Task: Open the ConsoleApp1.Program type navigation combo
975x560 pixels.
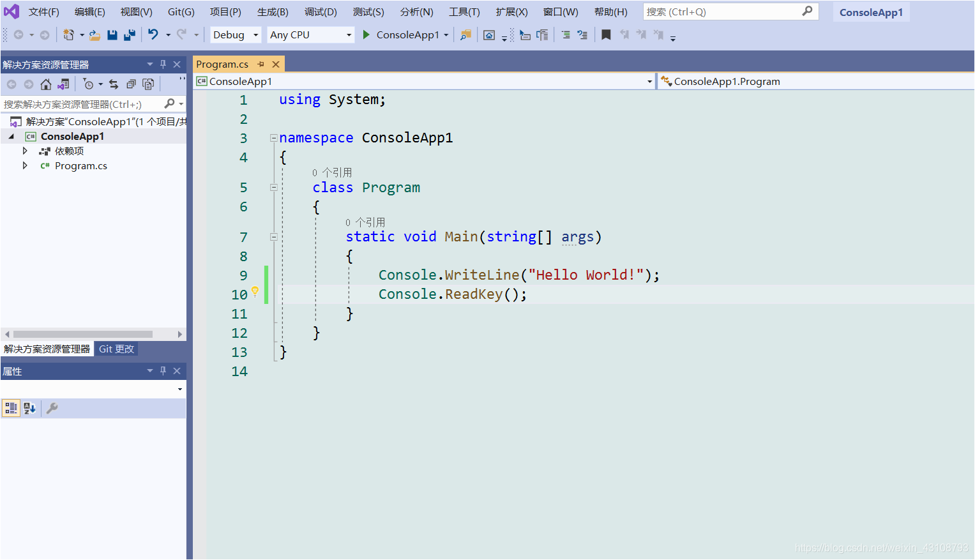Action: pos(816,81)
